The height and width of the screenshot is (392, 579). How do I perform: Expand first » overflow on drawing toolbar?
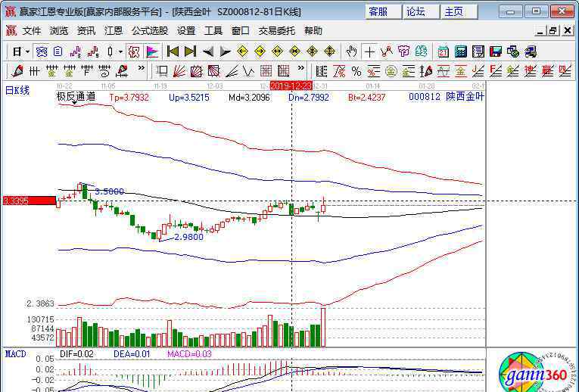click(x=141, y=68)
